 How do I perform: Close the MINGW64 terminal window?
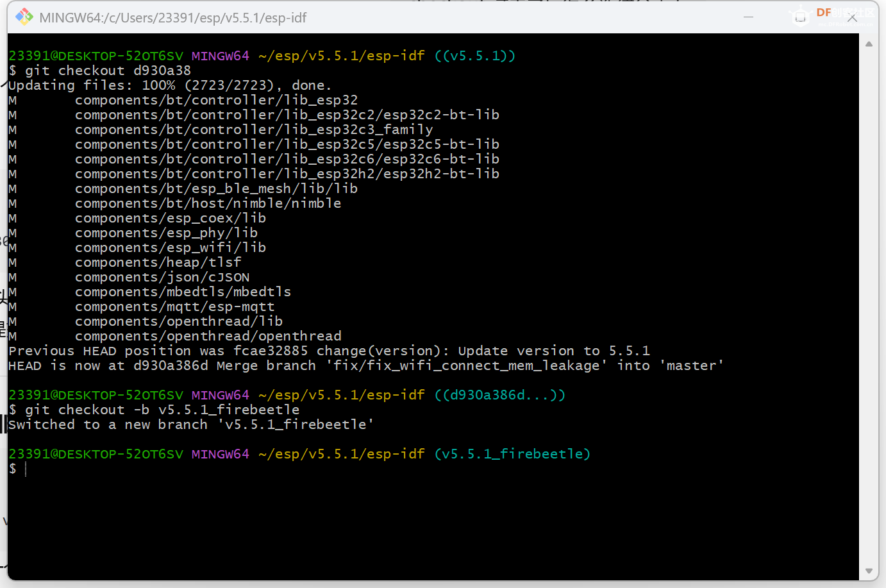click(x=852, y=17)
